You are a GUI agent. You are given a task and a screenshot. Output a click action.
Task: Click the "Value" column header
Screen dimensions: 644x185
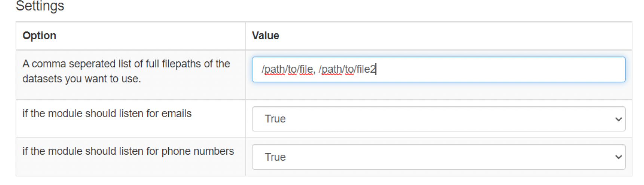pos(266,36)
